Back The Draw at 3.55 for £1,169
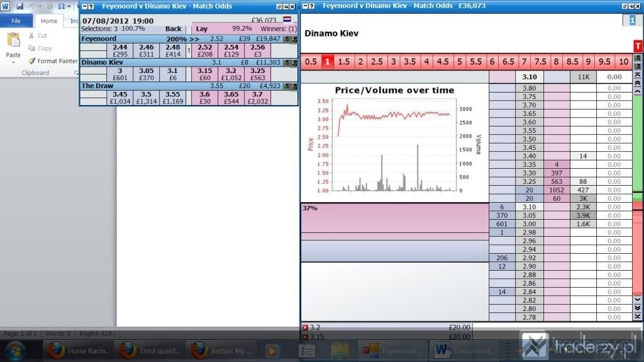 click(x=173, y=98)
